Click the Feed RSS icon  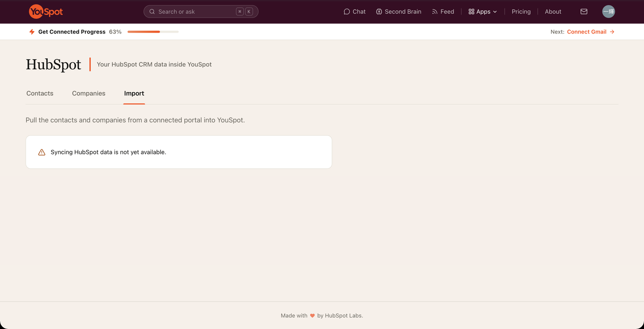point(435,12)
